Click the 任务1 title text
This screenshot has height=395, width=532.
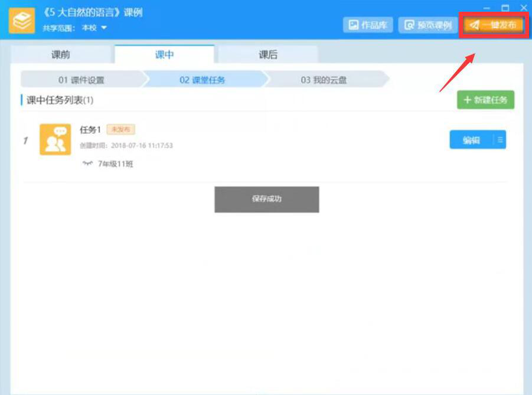(90, 130)
